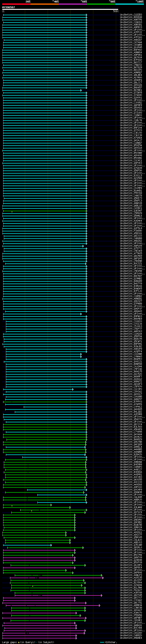Click the orange ~40% legend bar
146x644 pixels.
click(45, 4)
